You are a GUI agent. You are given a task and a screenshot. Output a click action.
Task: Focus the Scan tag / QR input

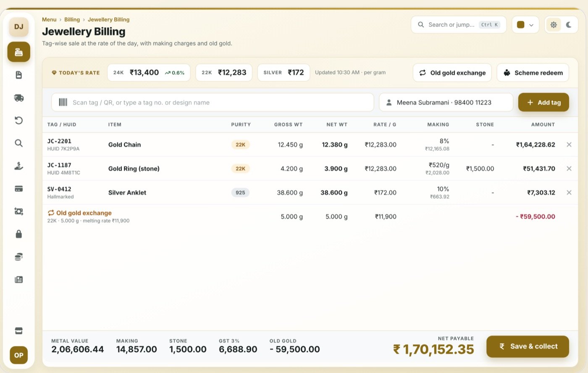(213, 102)
